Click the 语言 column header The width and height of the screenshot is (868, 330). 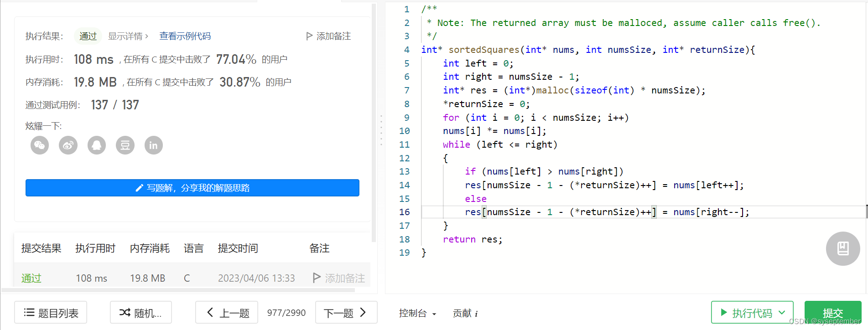[x=194, y=248]
